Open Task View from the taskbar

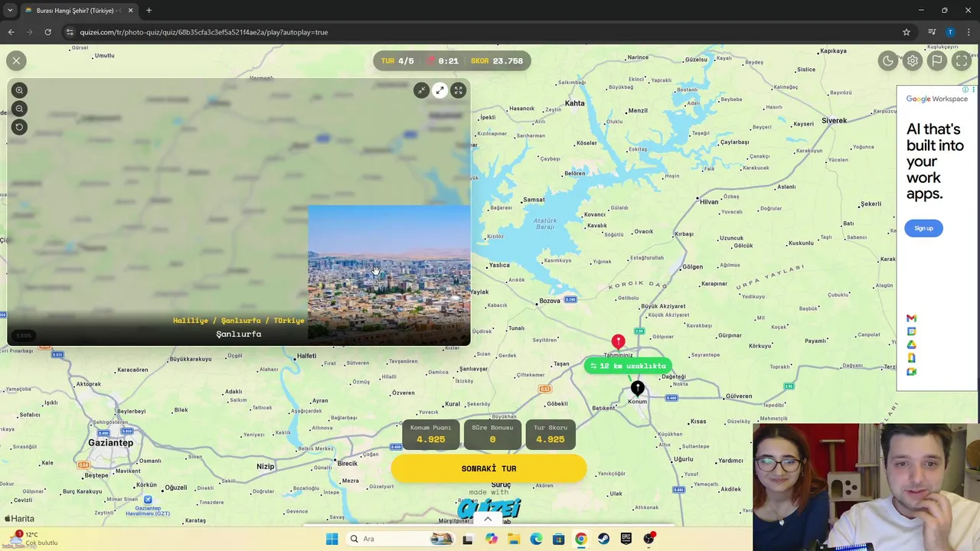pyautogui.click(x=467, y=539)
